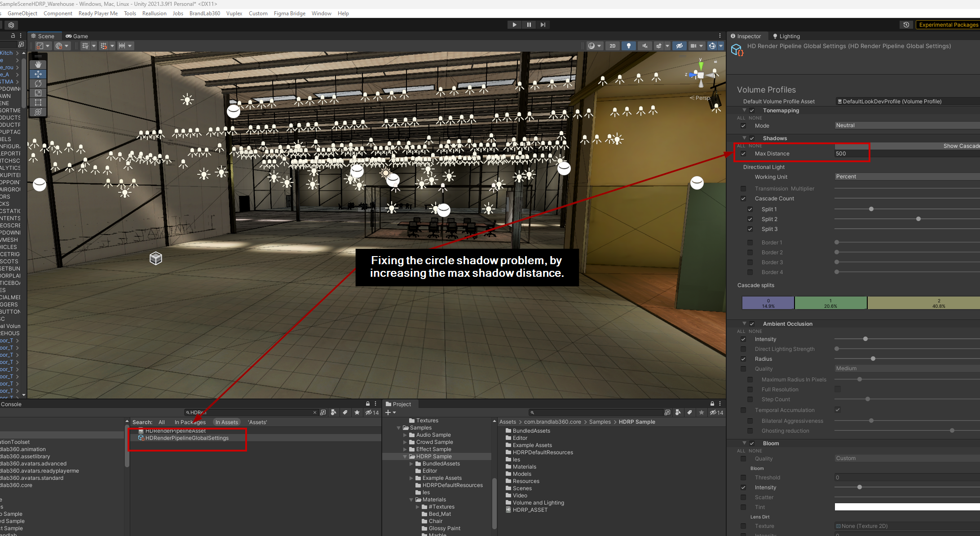Open the Vuplex menu
Image resolution: width=980 pixels, height=536 pixels.
click(234, 13)
